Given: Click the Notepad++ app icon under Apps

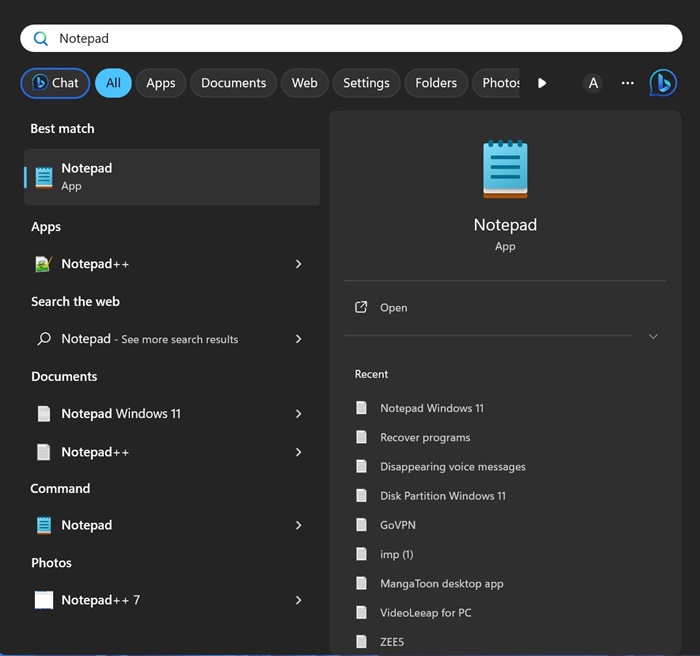Looking at the screenshot, I should click(x=43, y=264).
